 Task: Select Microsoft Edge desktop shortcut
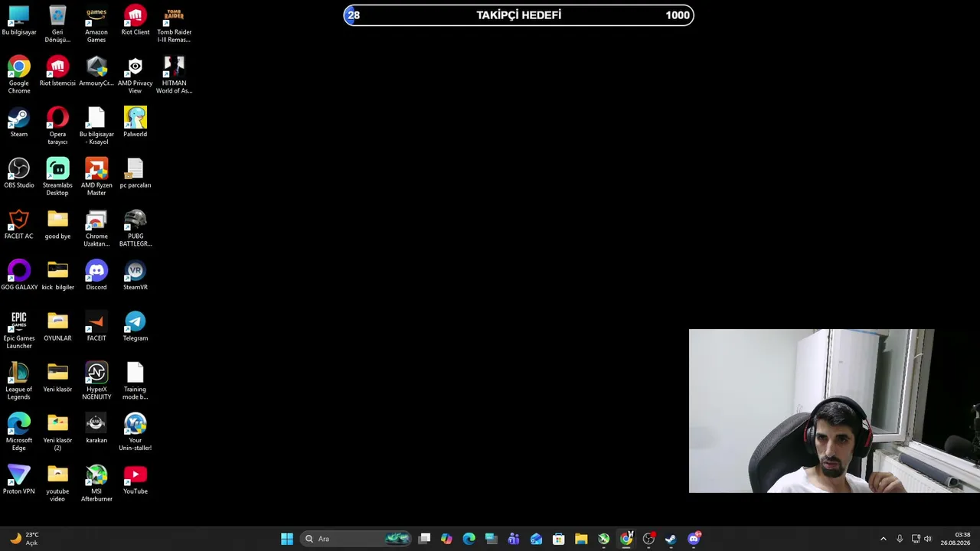coord(19,432)
